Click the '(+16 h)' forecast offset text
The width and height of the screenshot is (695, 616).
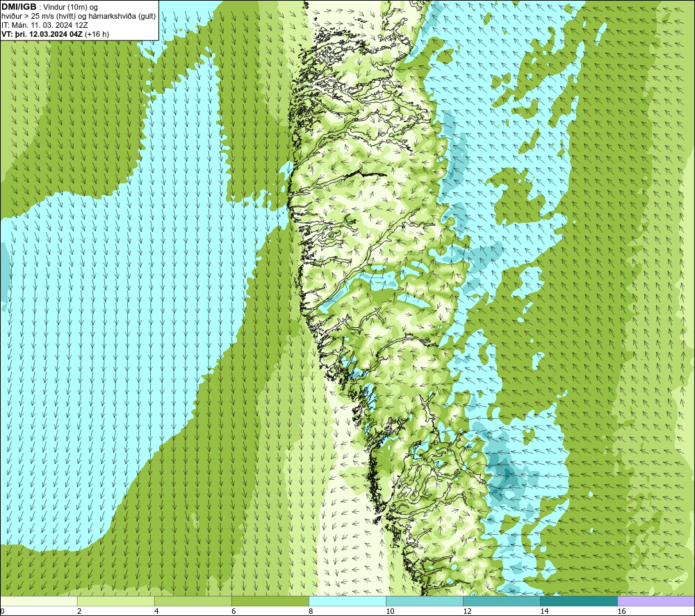(97, 34)
